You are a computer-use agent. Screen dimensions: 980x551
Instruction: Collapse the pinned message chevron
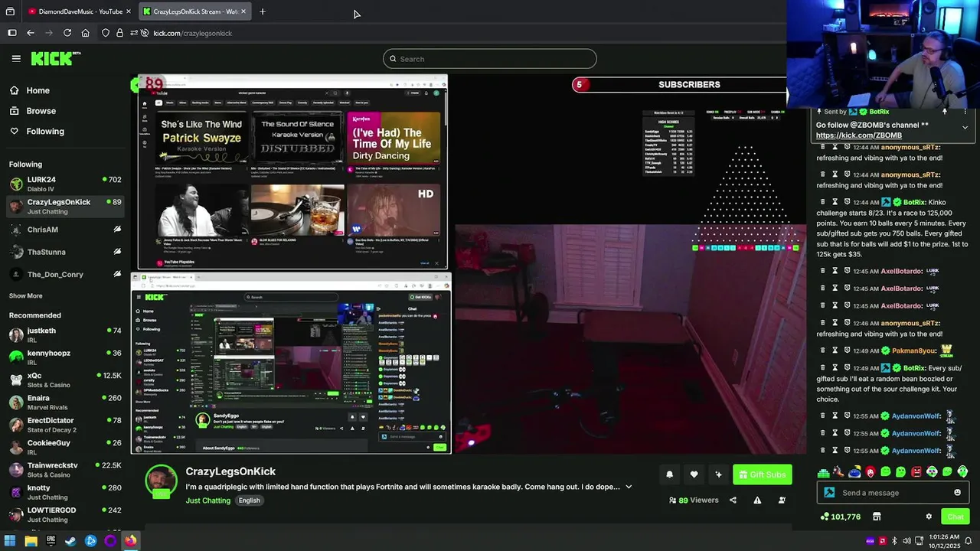965,127
